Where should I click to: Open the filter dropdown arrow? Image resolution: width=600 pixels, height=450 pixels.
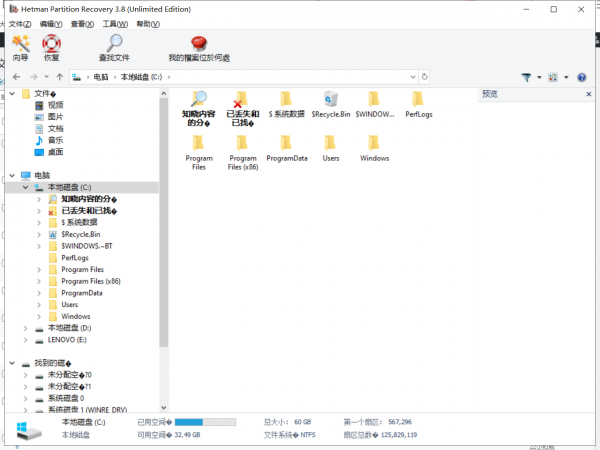(539, 77)
